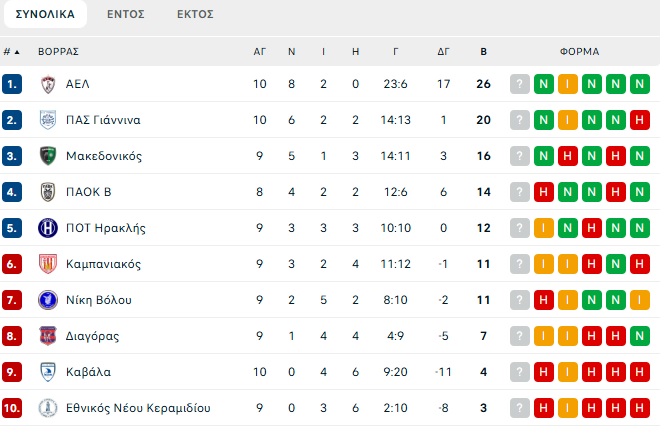Image resolution: width=668 pixels, height=436 pixels.
Task: Click ΠΑΣ Γιάννινα's latest red H form badge
Action: (x=639, y=120)
